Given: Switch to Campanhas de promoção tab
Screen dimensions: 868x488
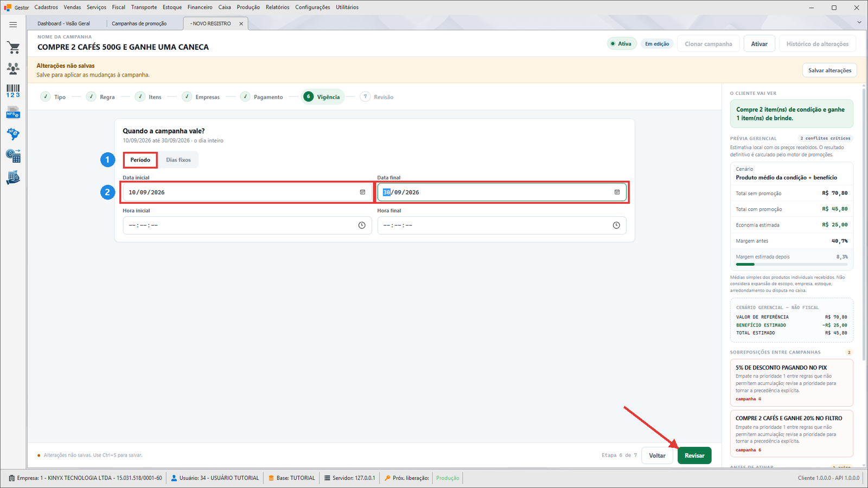Looking at the screenshot, I should coord(139,24).
